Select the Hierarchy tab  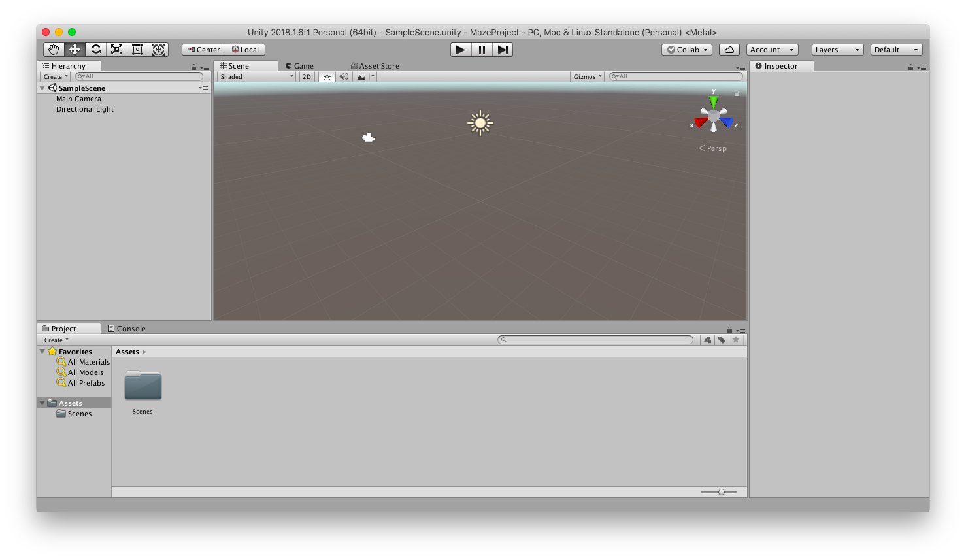pyautogui.click(x=69, y=66)
